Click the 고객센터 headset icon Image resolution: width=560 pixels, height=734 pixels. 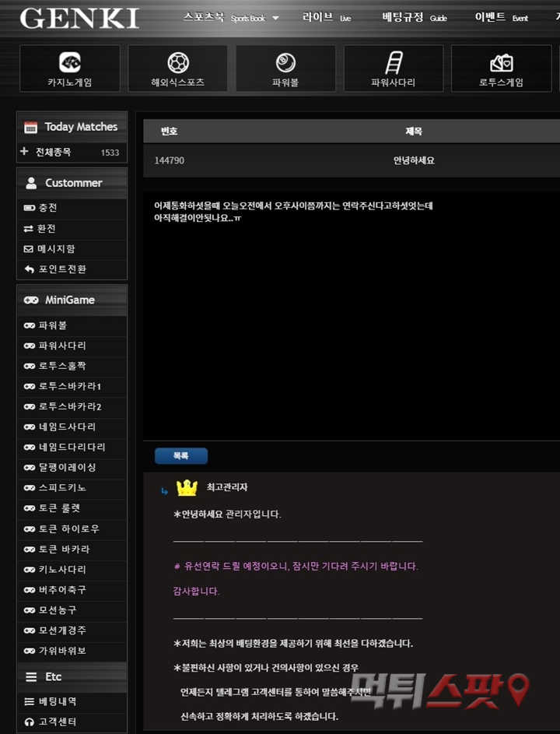(29, 722)
